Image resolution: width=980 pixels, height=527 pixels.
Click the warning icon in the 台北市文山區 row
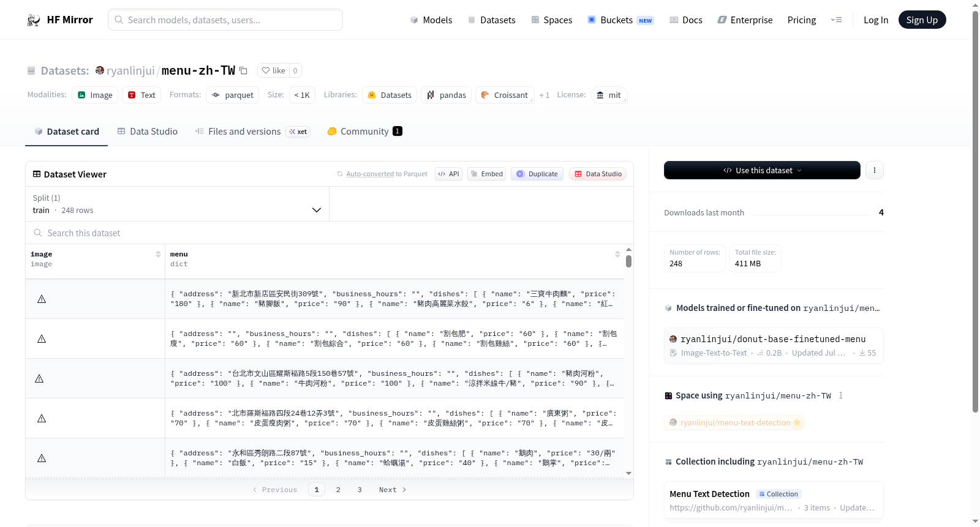[39, 378]
